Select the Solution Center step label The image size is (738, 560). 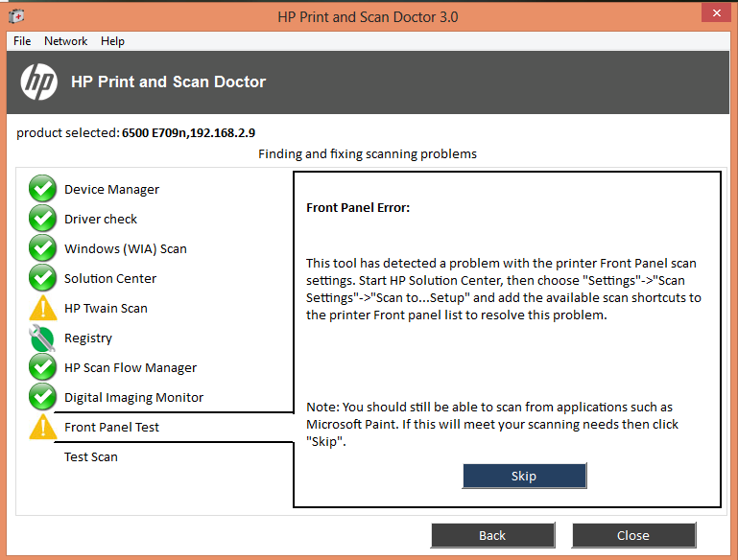(x=110, y=279)
